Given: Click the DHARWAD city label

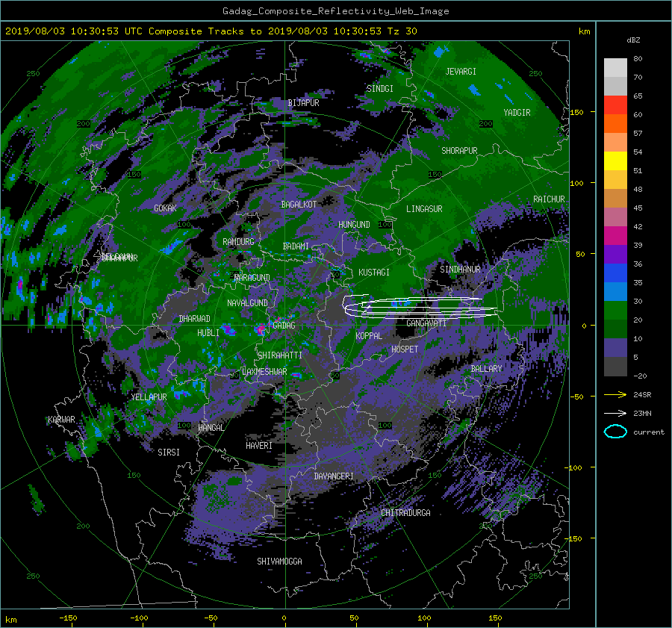Looking at the screenshot, I should tap(195, 319).
